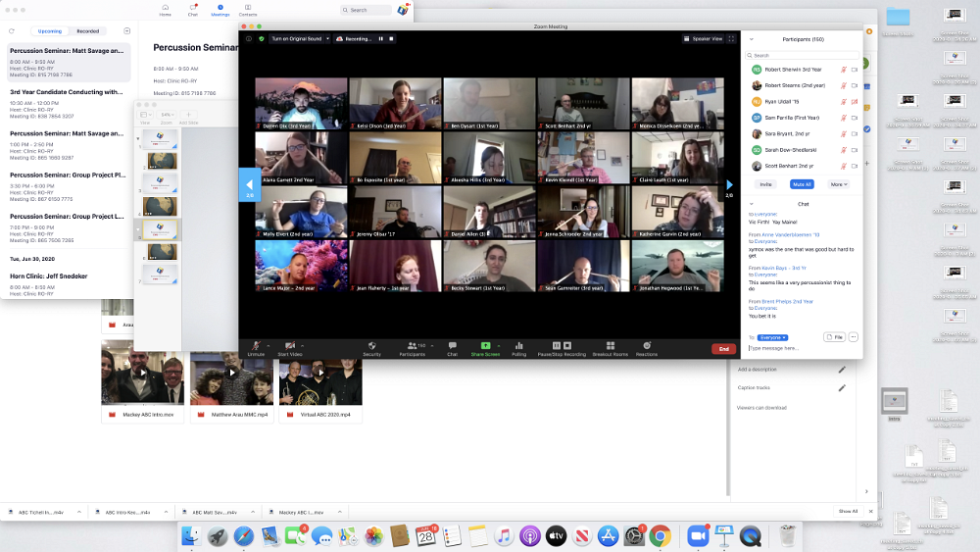This screenshot has width=980, height=552.
Task: Click Invite in participants panel
Action: (x=765, y=184)
